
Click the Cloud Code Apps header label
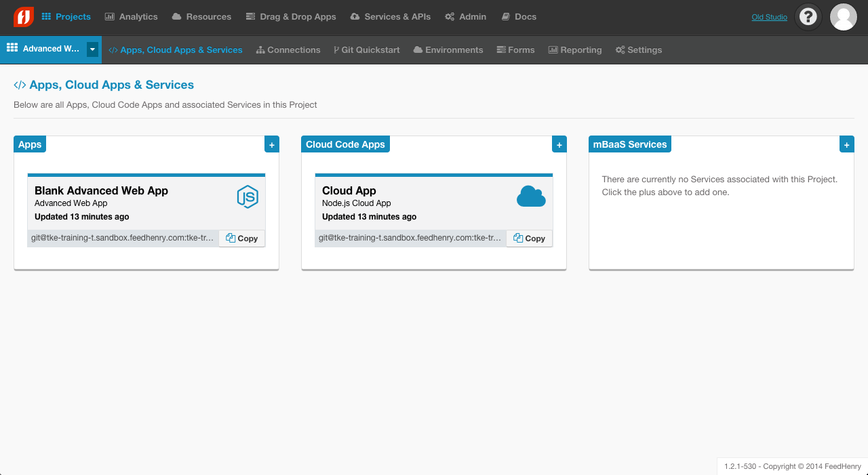click(x=345, y=144)
